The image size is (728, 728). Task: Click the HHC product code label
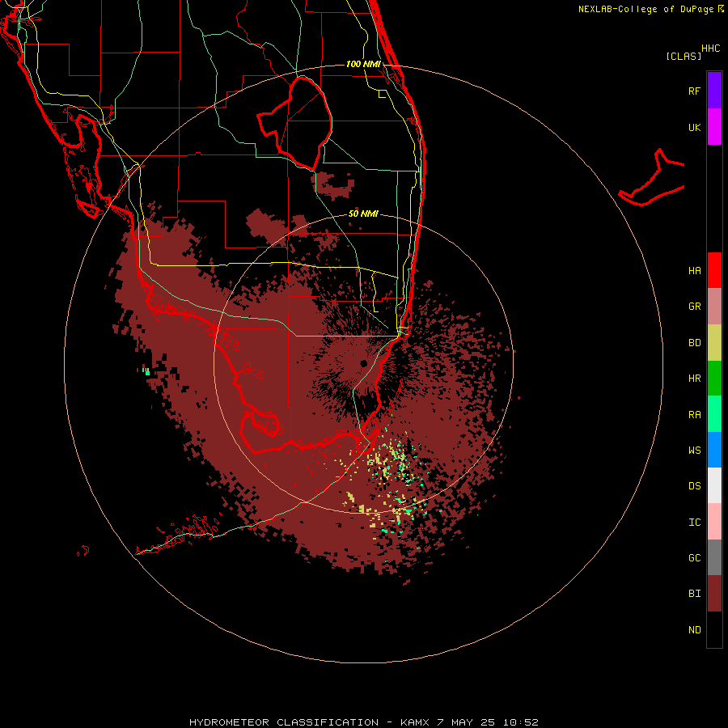[711, 49]
